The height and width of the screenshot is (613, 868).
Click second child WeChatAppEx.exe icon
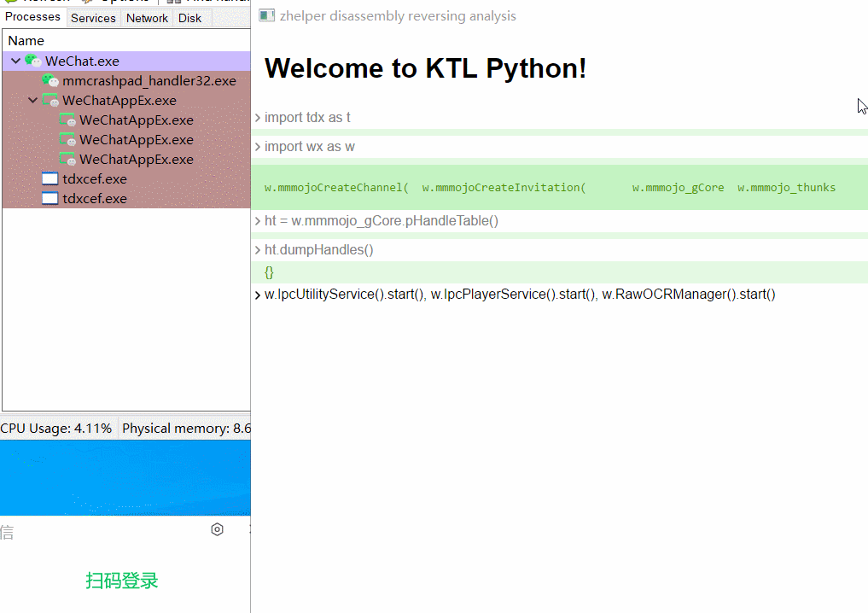[67, 139]
